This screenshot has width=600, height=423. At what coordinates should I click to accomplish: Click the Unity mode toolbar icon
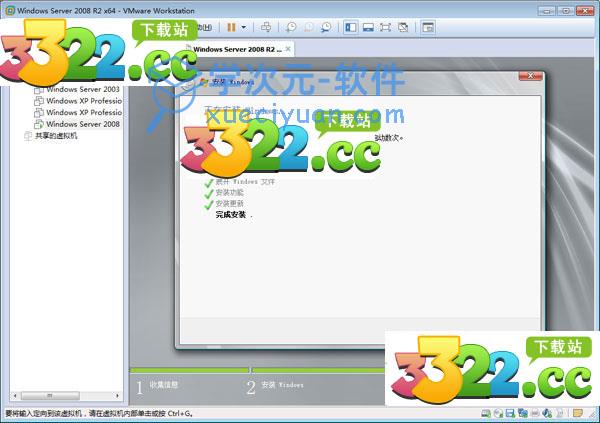tap(403, 27)
